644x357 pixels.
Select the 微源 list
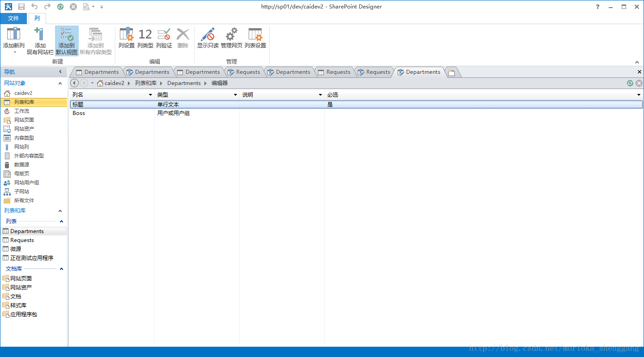coord(16,249)
